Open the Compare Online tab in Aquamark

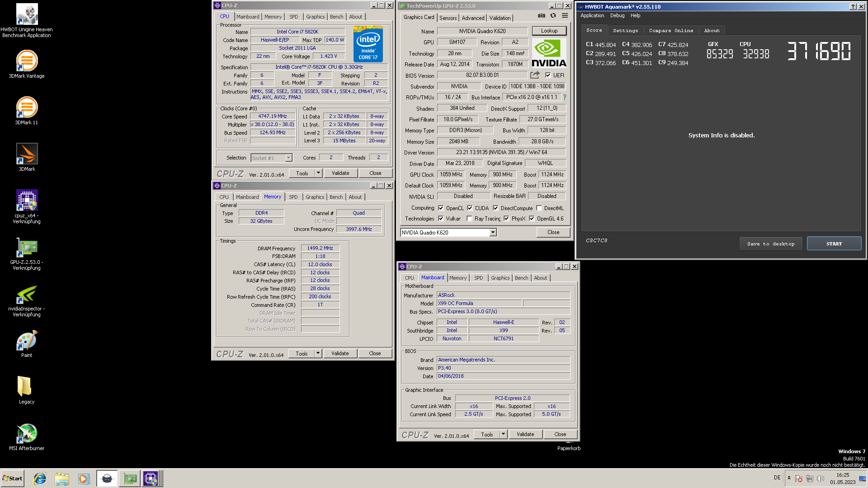[x=671, y=30]
